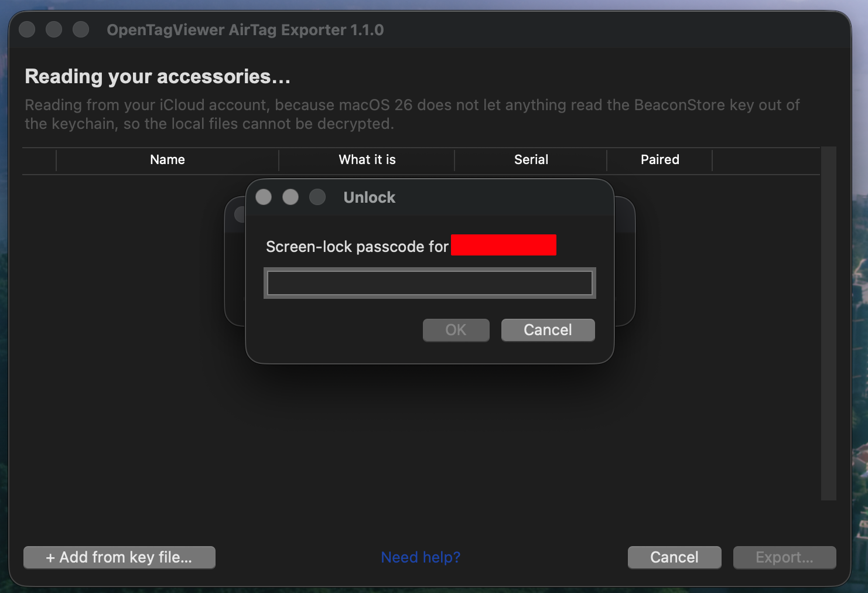Click Cancel in the main exporter window
Screen dimensions: 868x593
pyautogui.click(x=674, y=557)
